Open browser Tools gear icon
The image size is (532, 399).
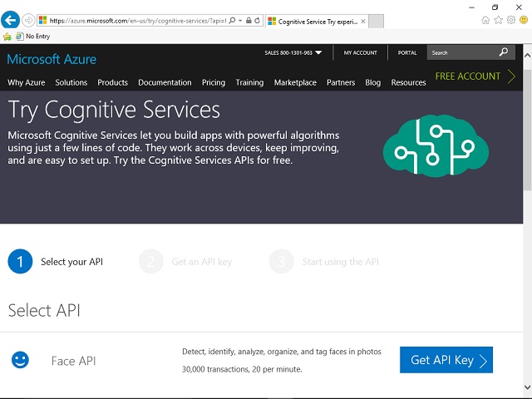511,20
